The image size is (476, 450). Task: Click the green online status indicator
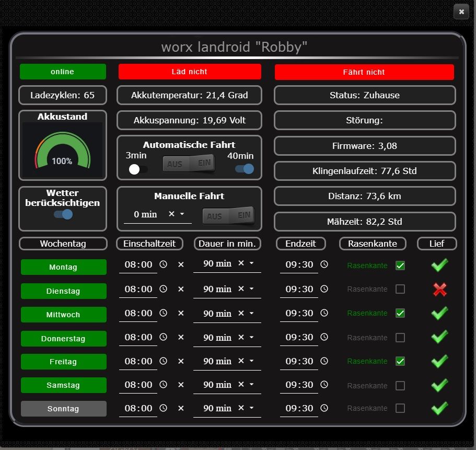(63, 72)
